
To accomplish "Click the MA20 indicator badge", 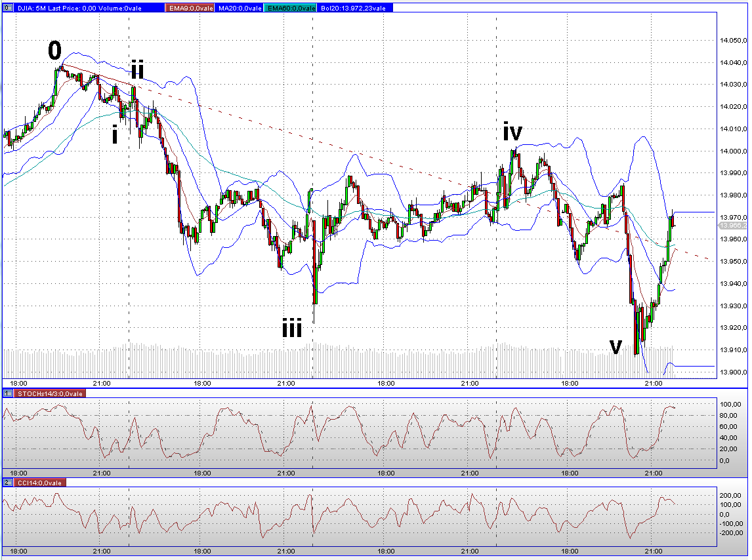I will click(x=240, y=9).
